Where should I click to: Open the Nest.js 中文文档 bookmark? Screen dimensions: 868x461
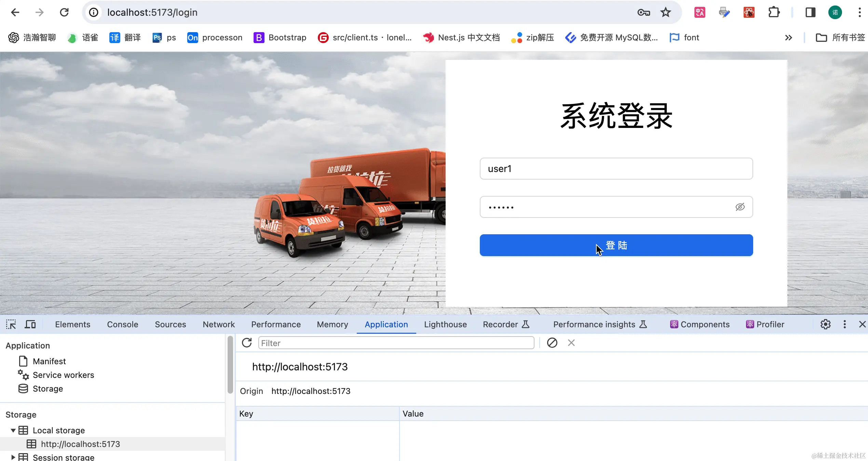click(x=461, y=38)
